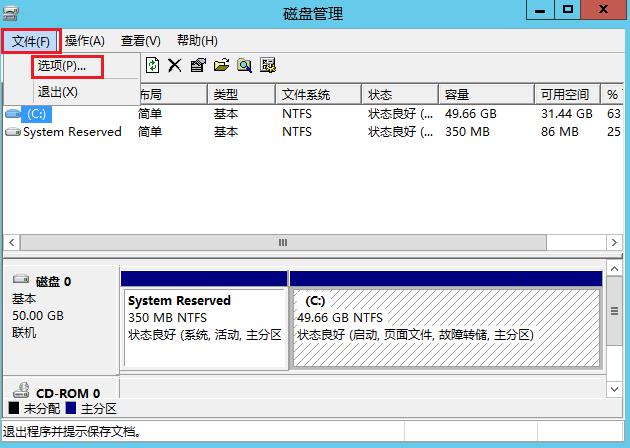The image size is (630, 448).
Task: Minimize the Disk Management window
Action: click(540, 10)
